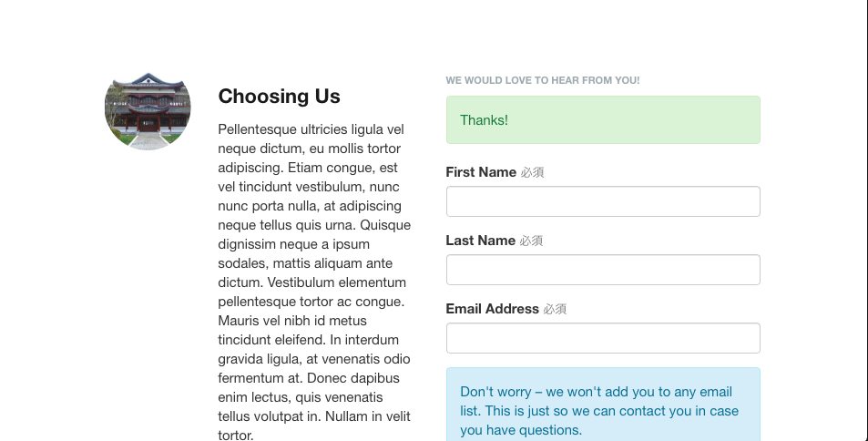Screen dimensions: 868x441
Task: Click the First Name field label
Action: [481, 172]
